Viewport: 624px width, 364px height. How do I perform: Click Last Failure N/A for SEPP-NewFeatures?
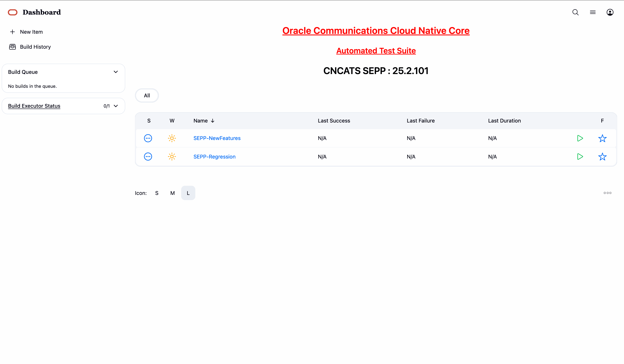click(x=411, y=138)
